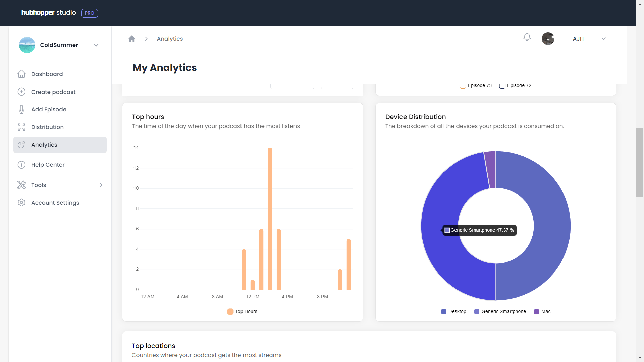This screenshot has height=362, width=644.
Task: Open the Tools menu item
Action: (39, 185)
